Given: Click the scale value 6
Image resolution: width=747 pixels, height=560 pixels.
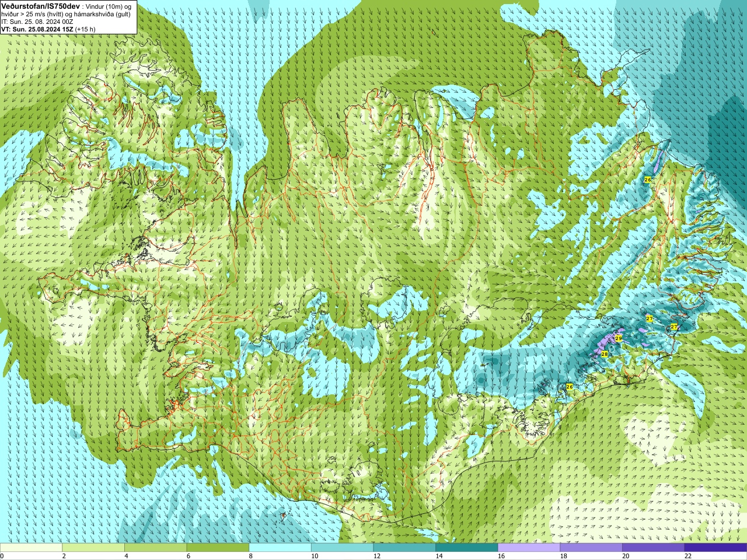Looking at the screenshot, I should click(x=189, y=556).
